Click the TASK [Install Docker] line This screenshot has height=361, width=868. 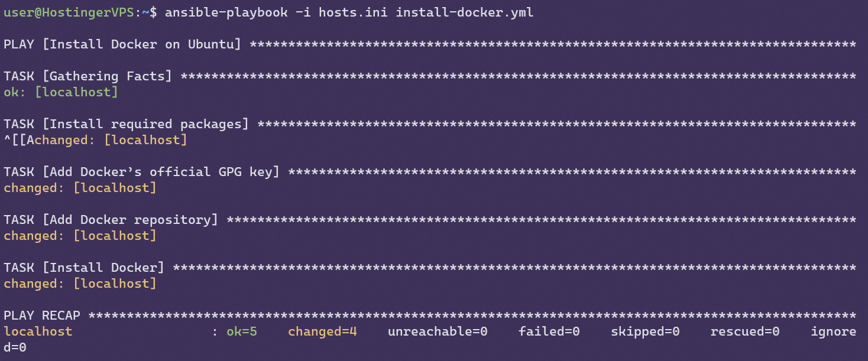[x=83, y=268]
